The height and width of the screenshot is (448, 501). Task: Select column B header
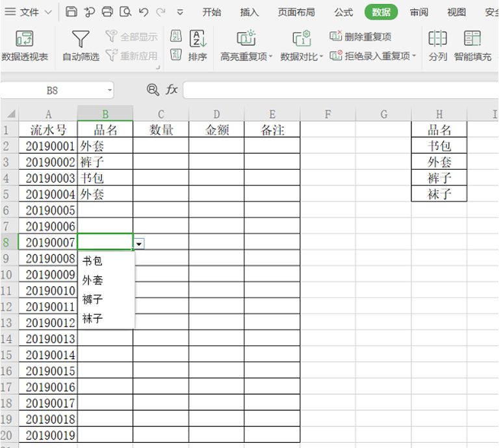tap(105, 114)
